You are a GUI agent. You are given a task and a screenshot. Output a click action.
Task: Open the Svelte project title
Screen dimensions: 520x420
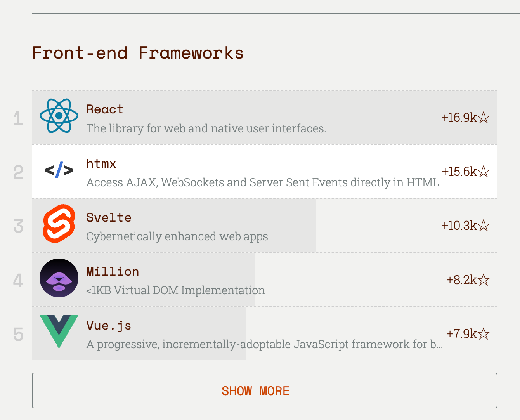coord(109,217)
